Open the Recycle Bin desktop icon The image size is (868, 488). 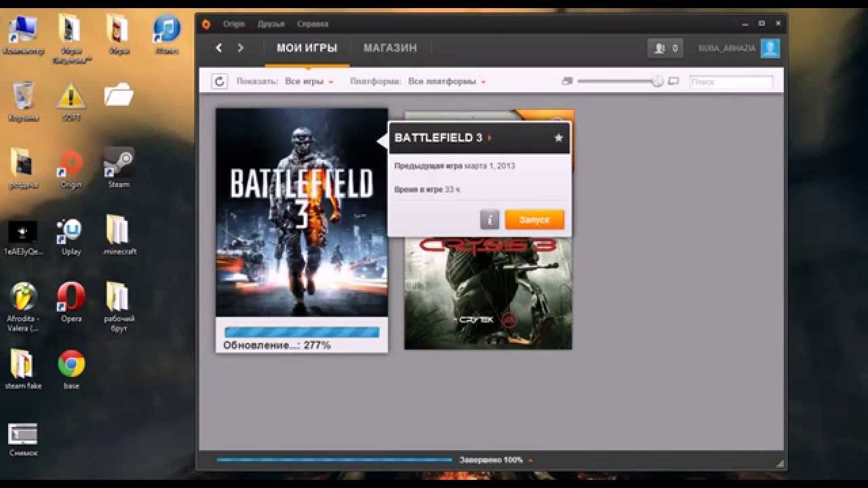24,102
